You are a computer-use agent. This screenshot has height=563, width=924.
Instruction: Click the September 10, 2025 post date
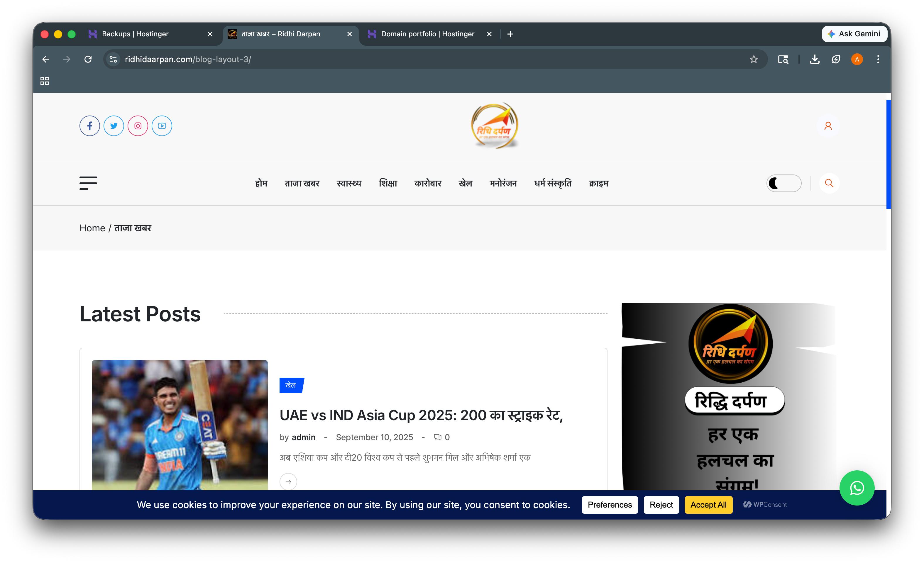(x=374, y=437)
